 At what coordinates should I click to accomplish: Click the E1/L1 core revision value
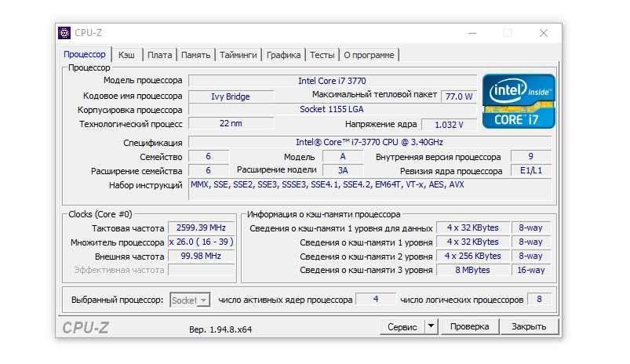pyautogui.click(x=531, y=170)
